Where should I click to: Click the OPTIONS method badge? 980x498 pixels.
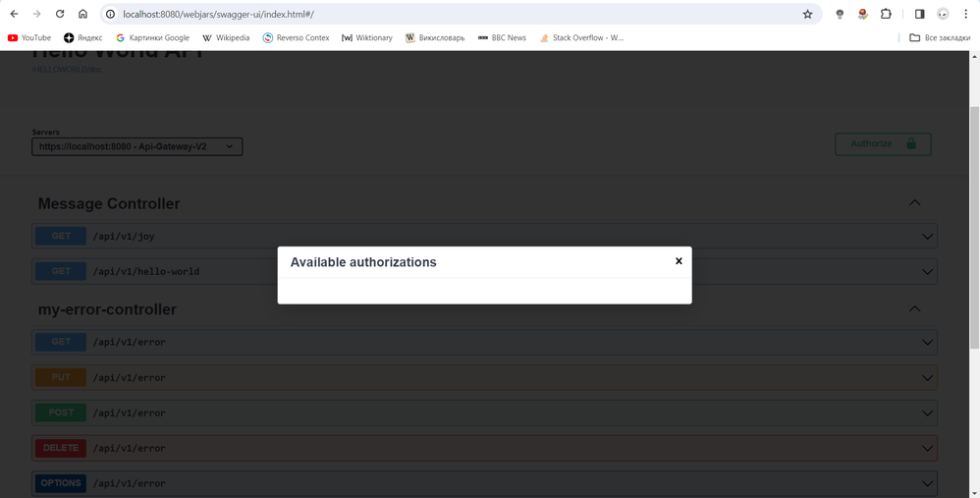[61, 483]
